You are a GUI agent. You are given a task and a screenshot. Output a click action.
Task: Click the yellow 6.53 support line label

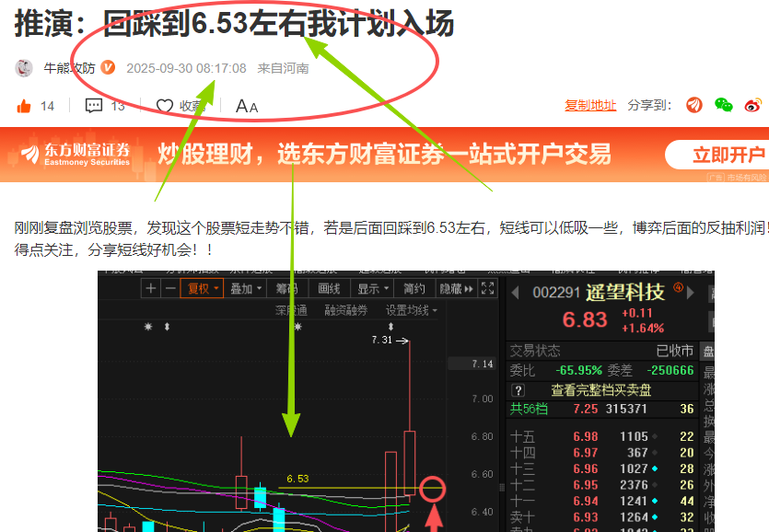[297, 479]
